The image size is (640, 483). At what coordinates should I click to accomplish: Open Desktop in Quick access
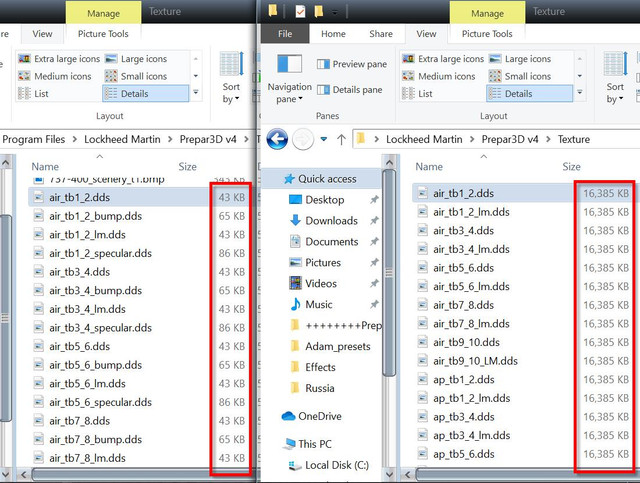pyautogui.click(x=324, y=200)
